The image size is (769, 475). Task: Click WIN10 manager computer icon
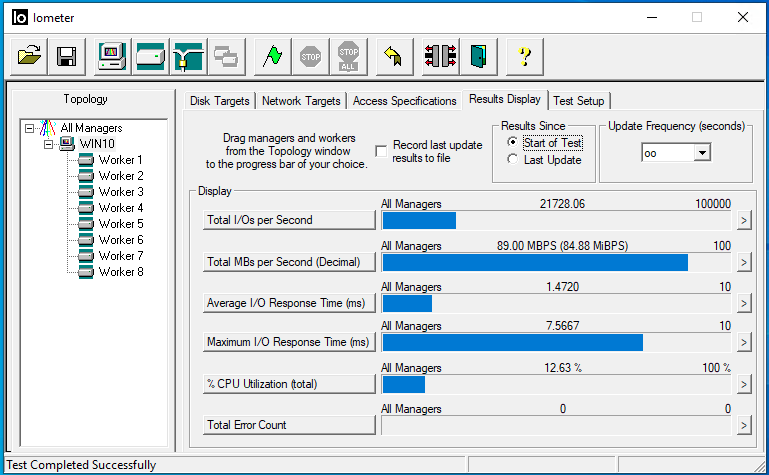point(67,144)
